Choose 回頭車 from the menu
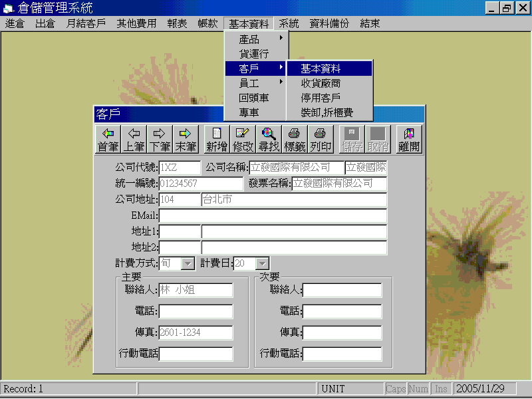This screenshot has width=532, height=399. [x=257, y=98]
